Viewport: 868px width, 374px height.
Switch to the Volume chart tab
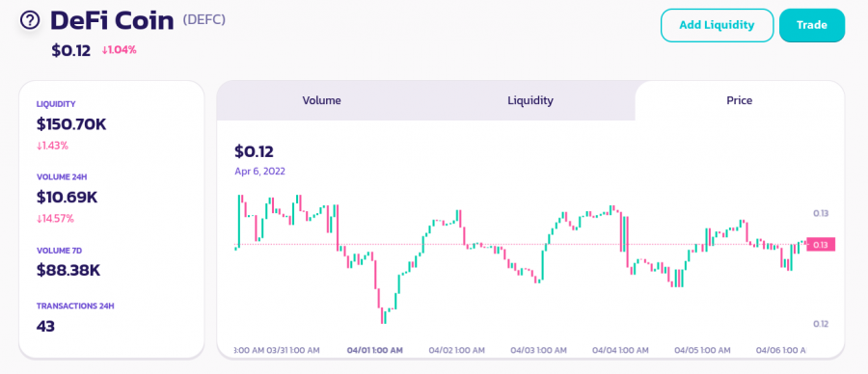click(x=321, y=100)
